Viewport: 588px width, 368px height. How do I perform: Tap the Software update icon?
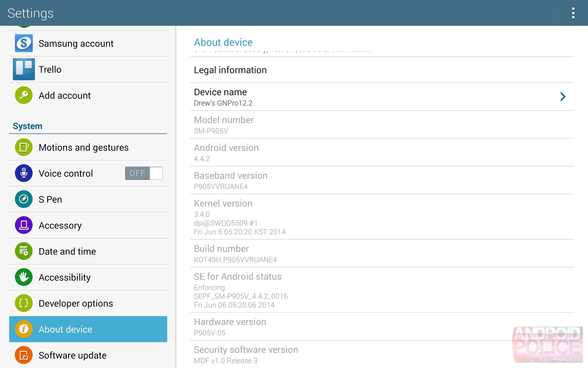coord(24,355)
